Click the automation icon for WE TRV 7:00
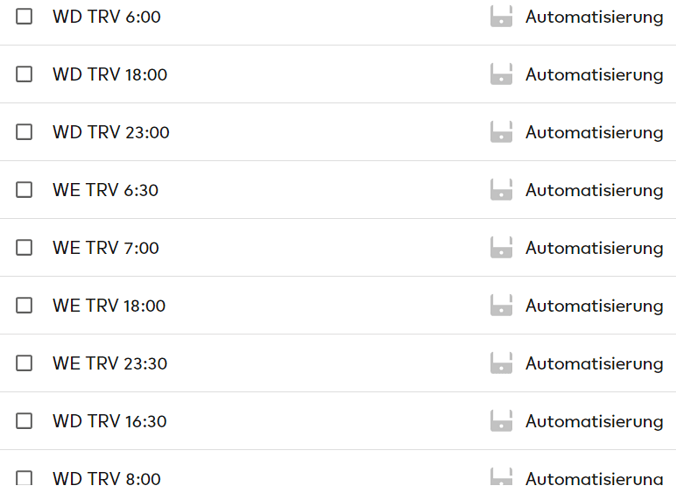This screenshot has width=676, height=500. pyautogui.click(x=501, y=248)
